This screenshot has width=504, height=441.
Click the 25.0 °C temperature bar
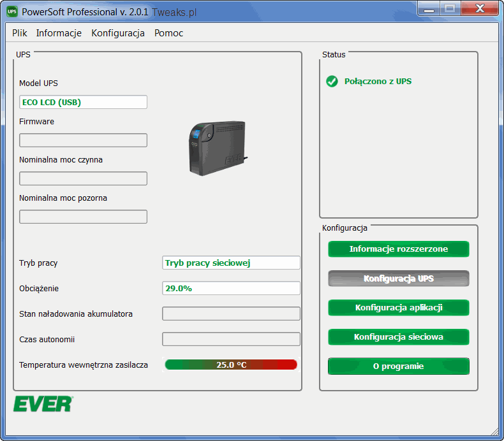[x=231, y=365]
